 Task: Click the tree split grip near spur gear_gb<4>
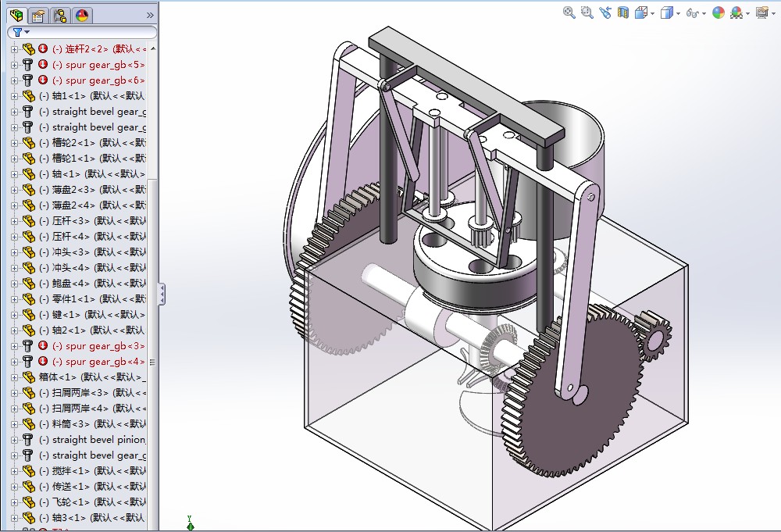click(x=152, y=362)
